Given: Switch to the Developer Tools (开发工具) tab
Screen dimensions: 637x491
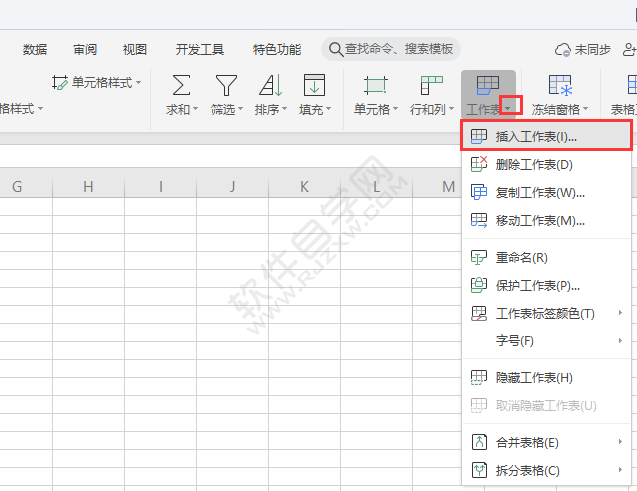Looking at the screenshot, I should click(200, 49).
